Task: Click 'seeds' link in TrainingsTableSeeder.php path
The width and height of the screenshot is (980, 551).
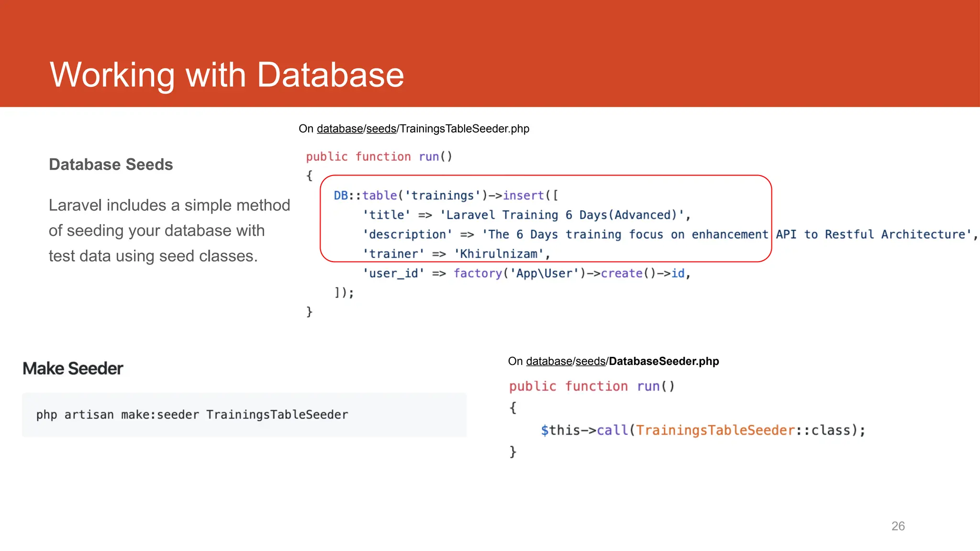Action: pos(381,129)
